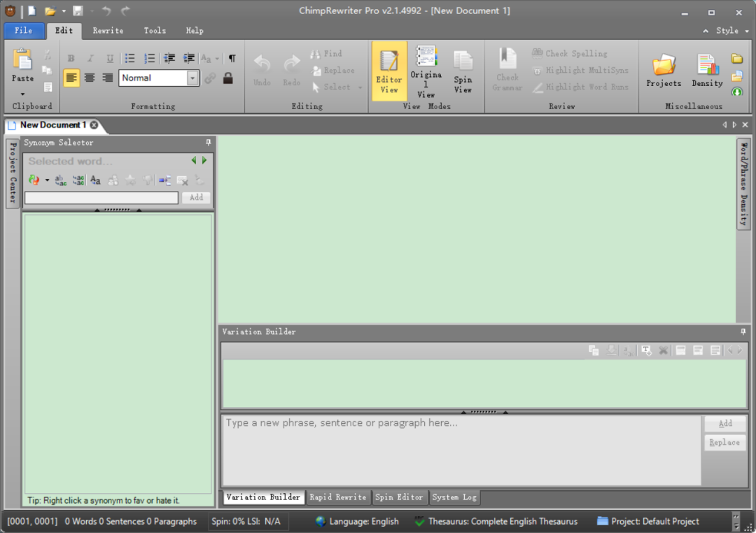This screenshot has height=533, width=756.
Task: Open Replace in Editing group
Action: point(332,71)
